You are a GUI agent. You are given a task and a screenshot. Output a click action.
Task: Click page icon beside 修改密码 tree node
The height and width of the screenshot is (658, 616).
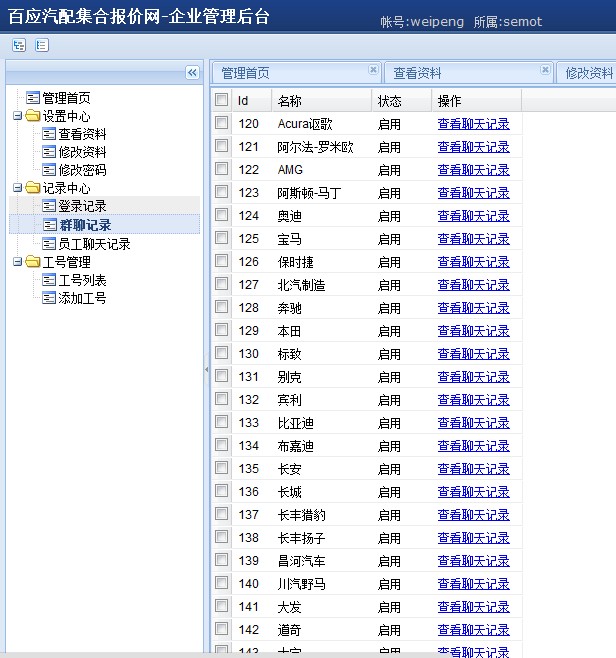click(49, 170)
